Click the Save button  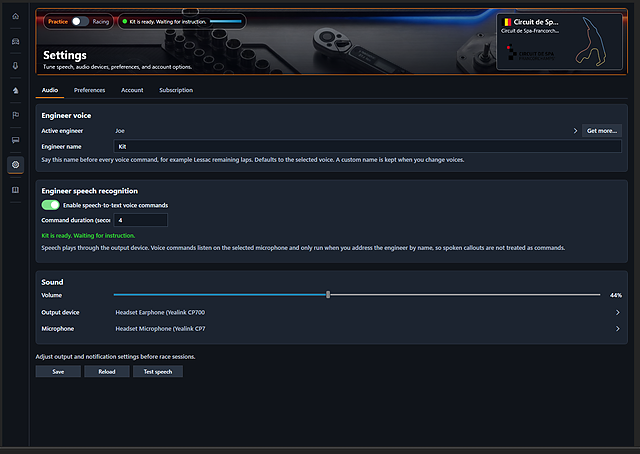(x=58, y=372)
